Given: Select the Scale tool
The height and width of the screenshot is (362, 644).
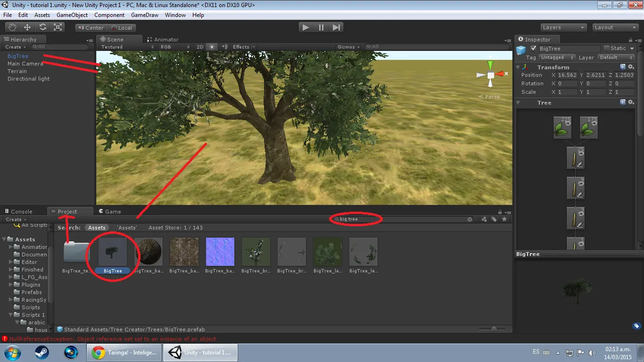Looking at the screenshot, I should pyautogui.click(x=58, y=27).
